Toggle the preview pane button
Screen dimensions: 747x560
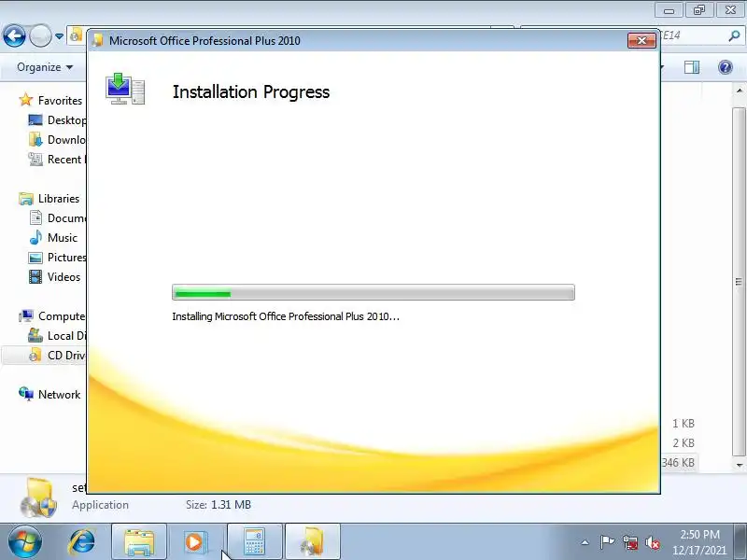(x=692, y=67)
